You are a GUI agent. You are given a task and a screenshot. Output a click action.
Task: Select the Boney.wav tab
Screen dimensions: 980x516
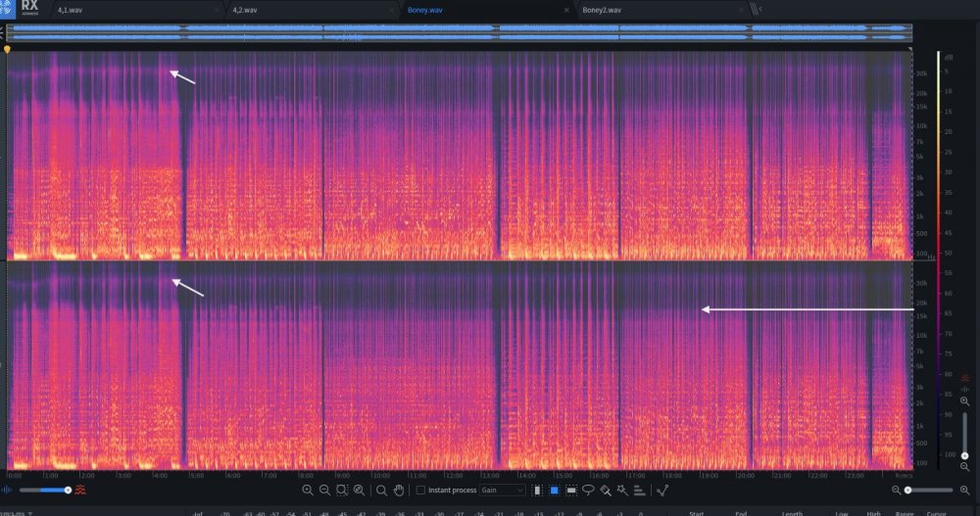[425, 10]
